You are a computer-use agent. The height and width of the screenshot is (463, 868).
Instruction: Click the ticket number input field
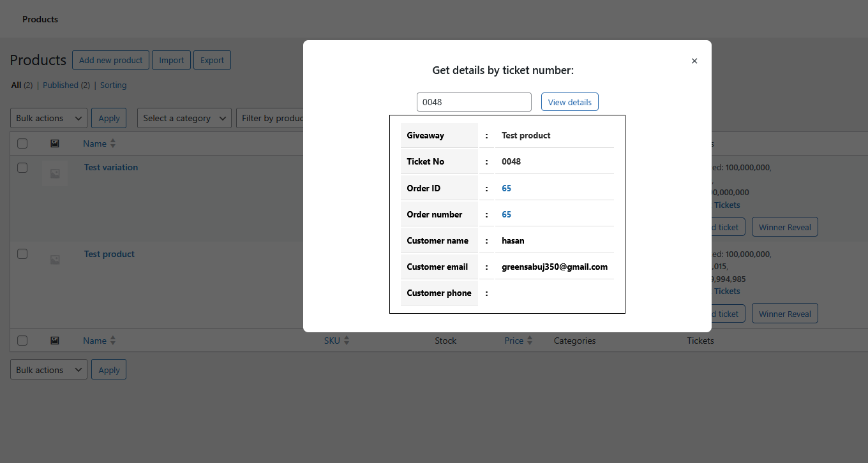(474, 102)
